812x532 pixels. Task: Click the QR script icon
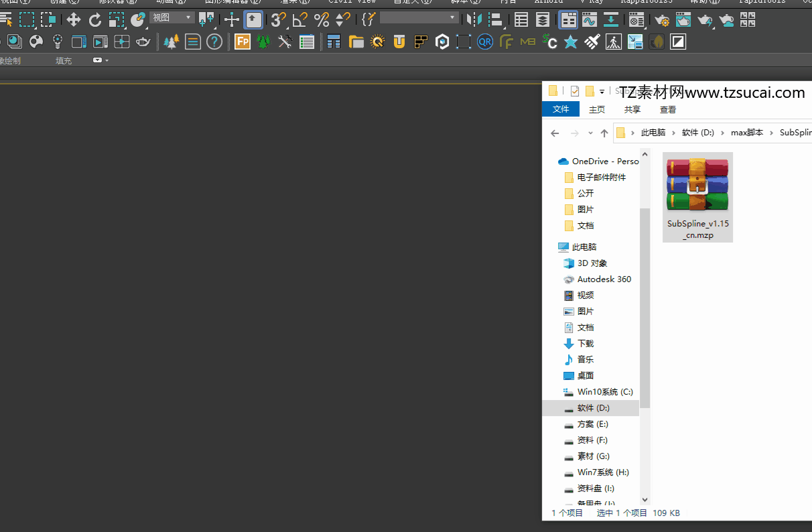485,42
